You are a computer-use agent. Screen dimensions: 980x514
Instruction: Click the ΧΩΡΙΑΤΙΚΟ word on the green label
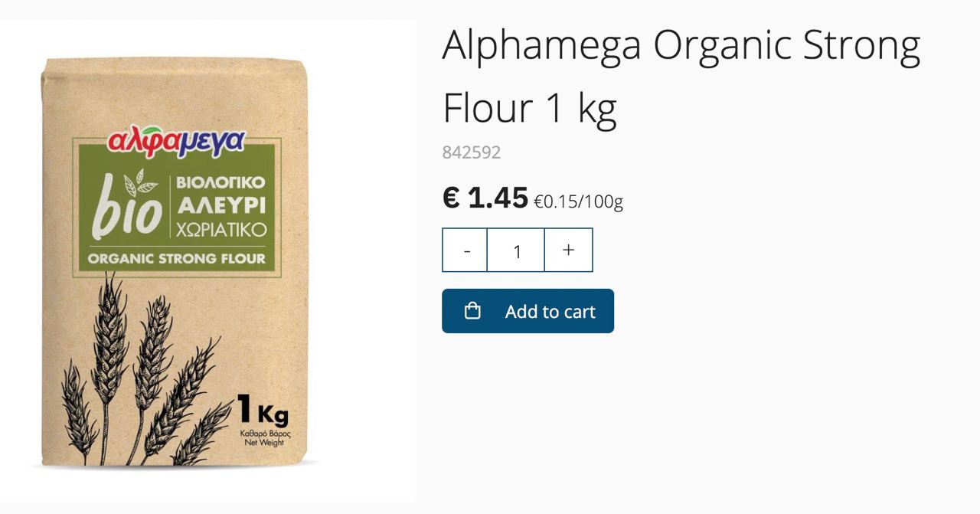click(220, 230)
